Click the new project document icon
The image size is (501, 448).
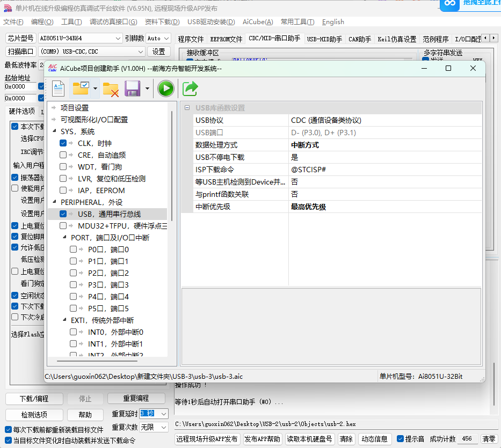(58, 89)
